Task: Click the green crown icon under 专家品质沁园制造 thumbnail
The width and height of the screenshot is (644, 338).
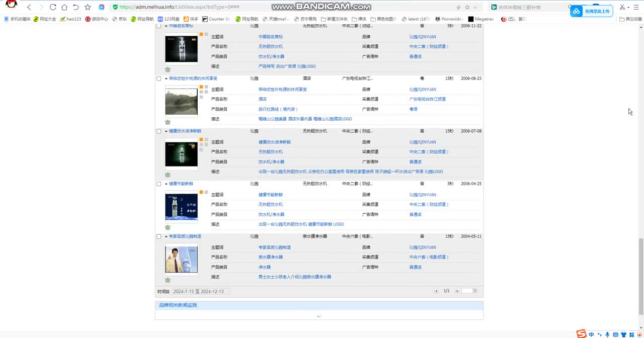Action: click(x=168, y=280)
